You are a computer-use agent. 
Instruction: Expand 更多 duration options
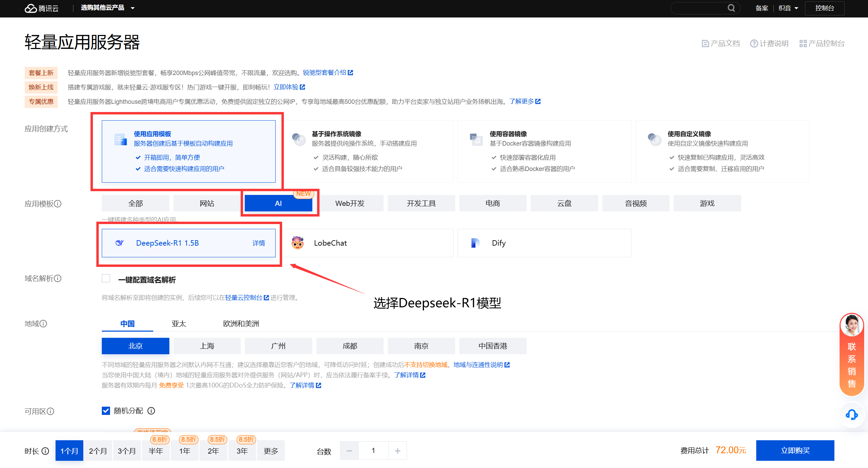(x=271, y=451)
